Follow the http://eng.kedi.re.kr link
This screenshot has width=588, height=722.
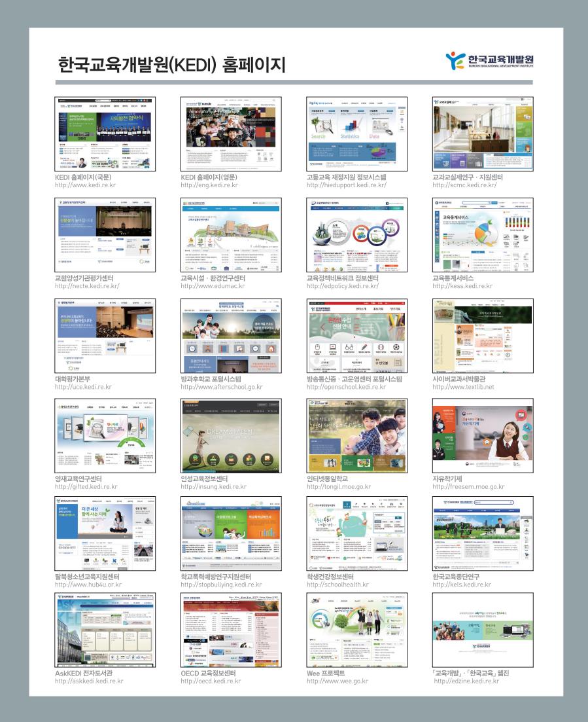click(209, 185)
